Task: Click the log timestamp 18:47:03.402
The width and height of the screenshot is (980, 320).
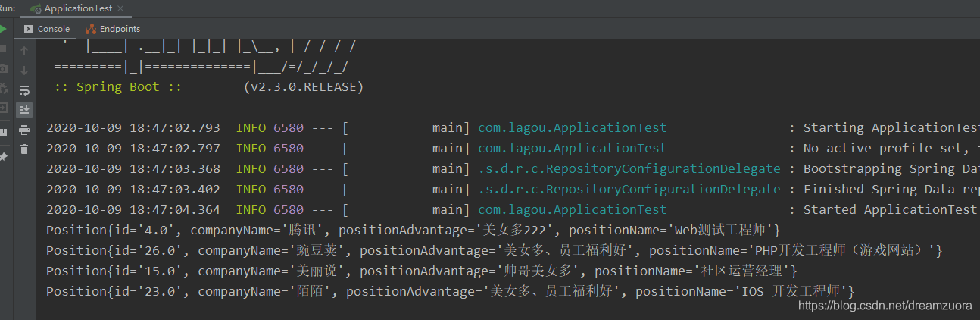Action: (x=175, y=189)
